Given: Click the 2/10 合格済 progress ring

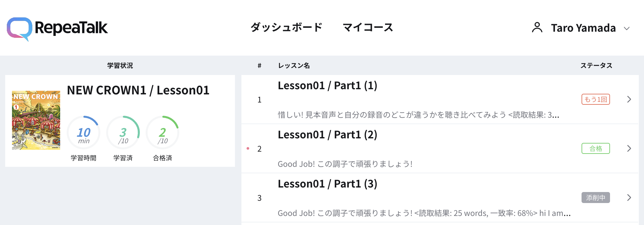Looking at the screenshot, I should click(x=162, y=133).
